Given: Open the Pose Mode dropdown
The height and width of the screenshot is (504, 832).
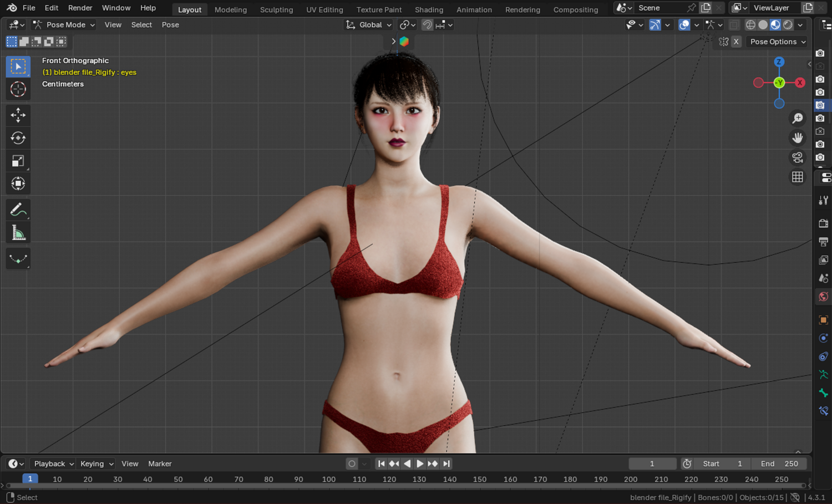Looking at the screenshot, I should tap(64, 25).
